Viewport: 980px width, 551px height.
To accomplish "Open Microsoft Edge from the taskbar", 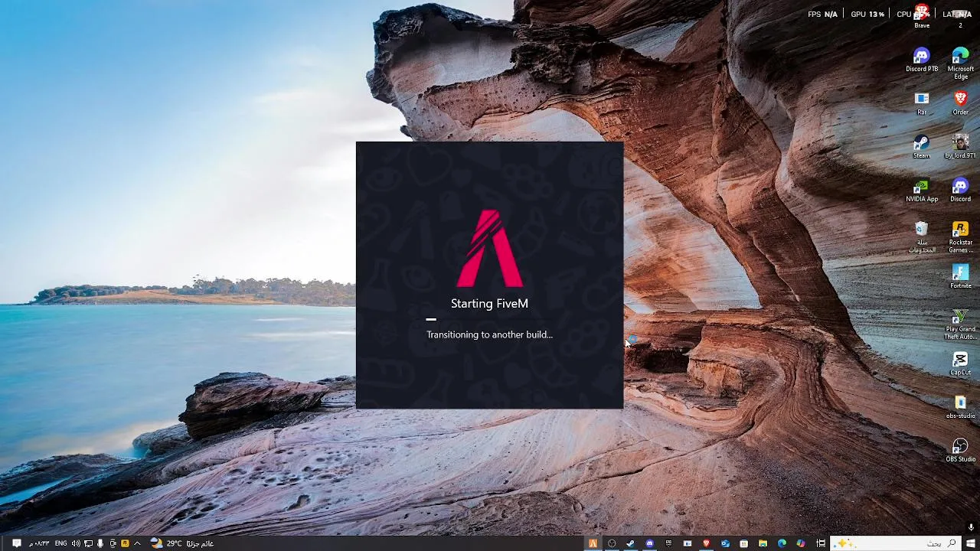I will click(x=782, y=543).
